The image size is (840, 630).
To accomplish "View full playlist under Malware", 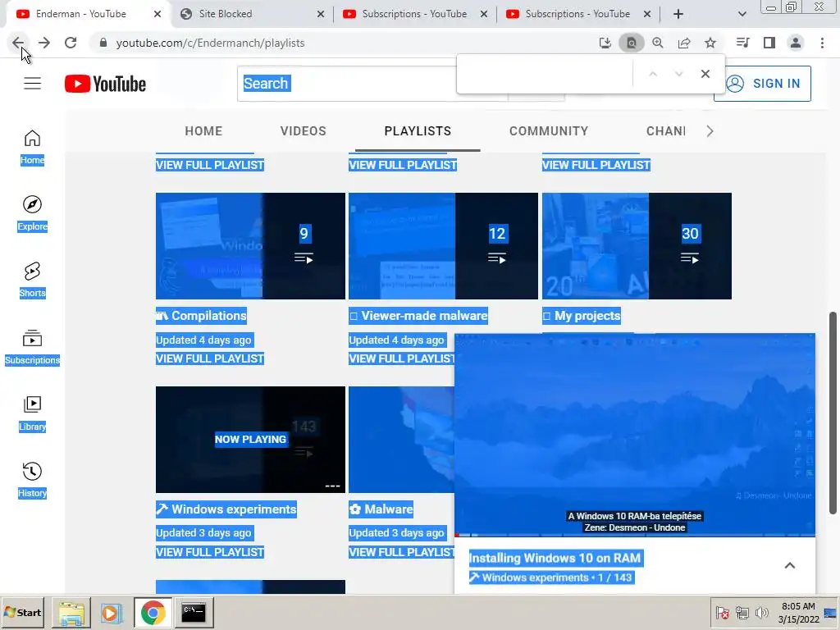I will click(402, 552).
